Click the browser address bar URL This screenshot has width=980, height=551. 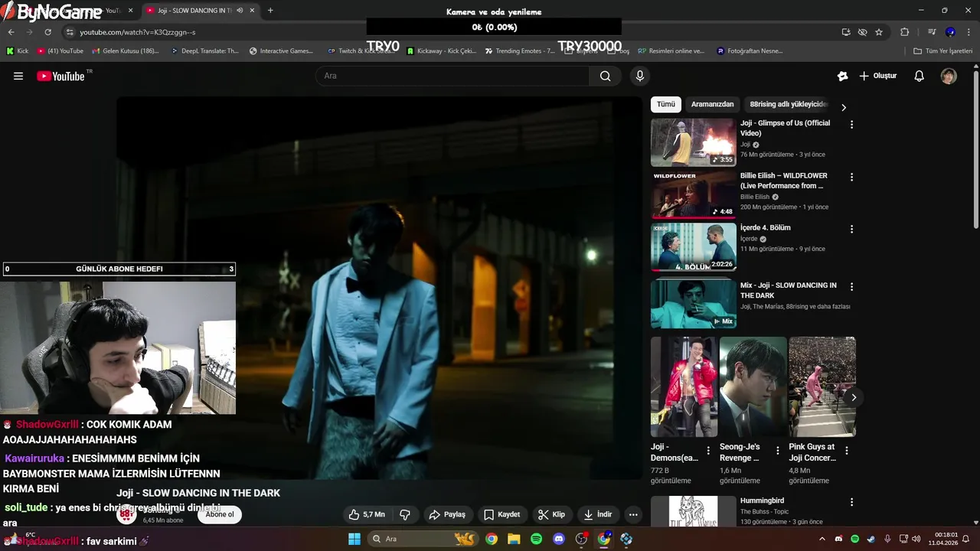pyautogui.click(x=138, y=32)
